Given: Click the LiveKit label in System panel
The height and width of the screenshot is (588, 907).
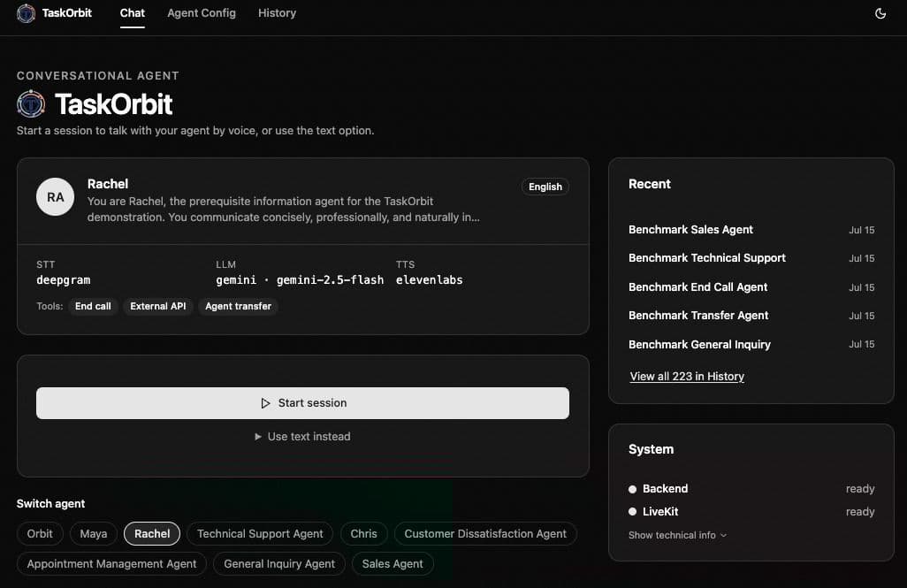Looking at the screenshot, I should point(660,512).
